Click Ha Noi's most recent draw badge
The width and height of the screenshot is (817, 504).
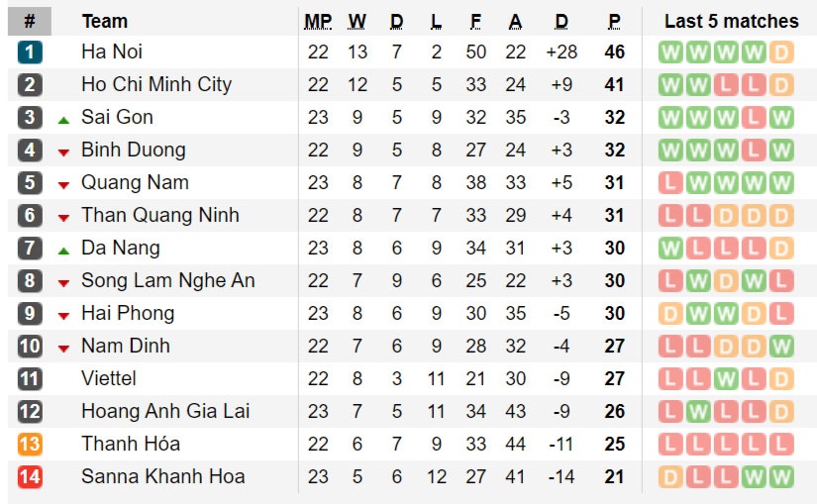tap(781, 51)
